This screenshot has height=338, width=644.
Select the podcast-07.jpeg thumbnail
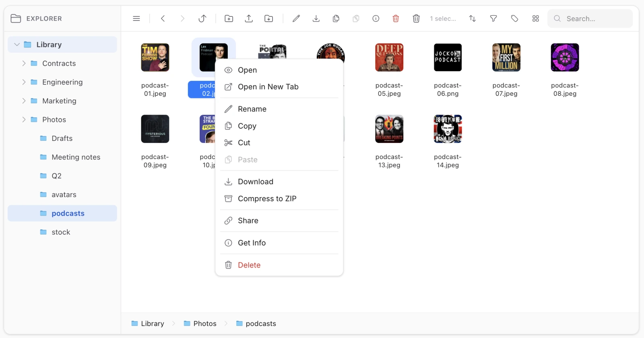506,58
